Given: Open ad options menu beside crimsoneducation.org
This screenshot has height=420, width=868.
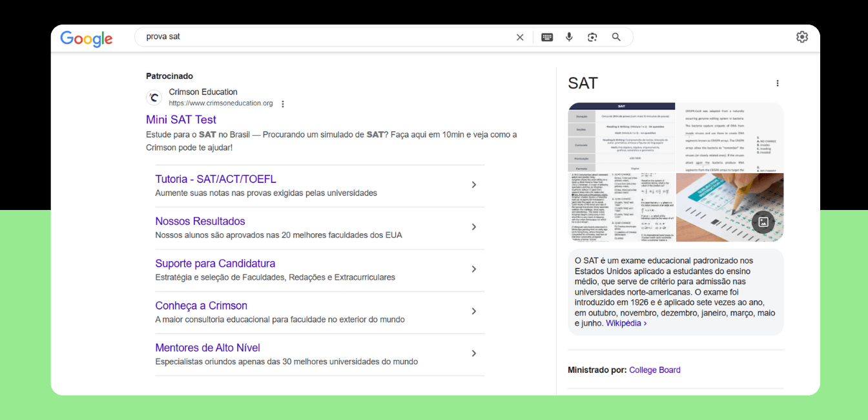Looking at the screenshot, I should click(283, 104).
